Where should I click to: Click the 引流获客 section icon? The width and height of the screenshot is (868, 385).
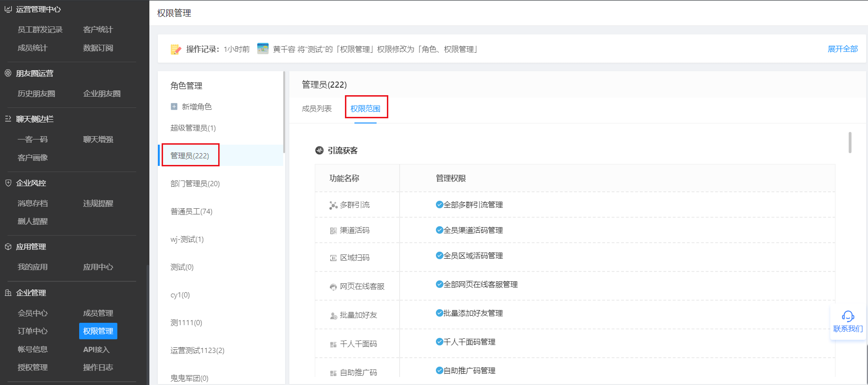coord(319,150)
